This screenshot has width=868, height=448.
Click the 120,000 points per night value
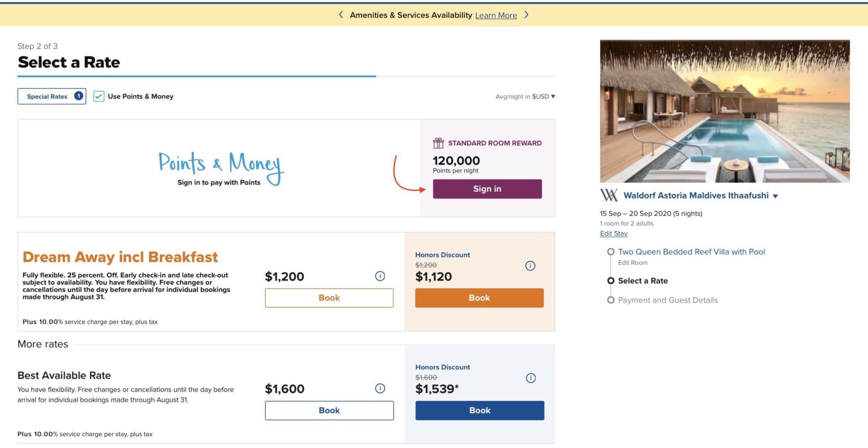click(456, 161)
